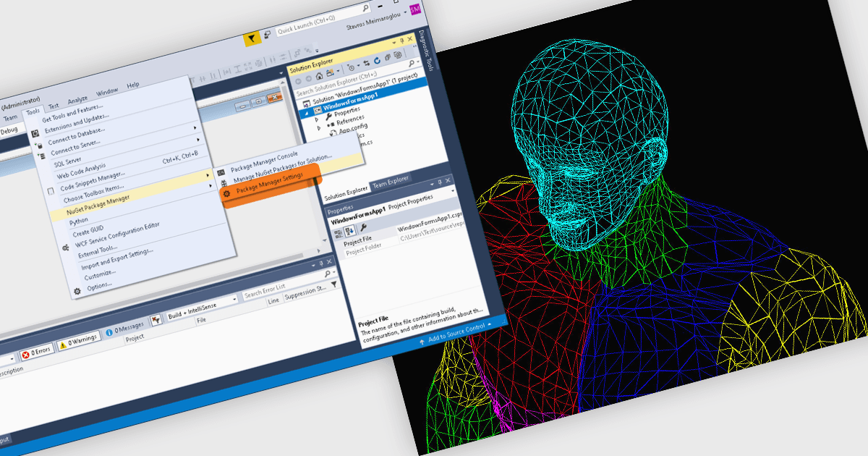Click the purple SM account avatar
The image size is (868, 456).
[x=415, y=9]
